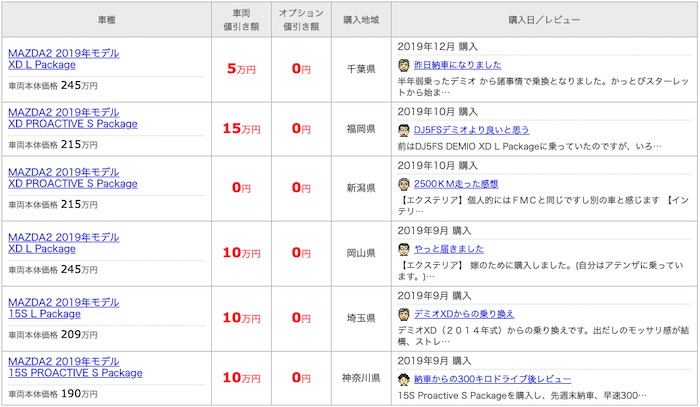Click the 車両値引き額 column header
The width and height of the screenshot is (700, 407).
(242, 20)
